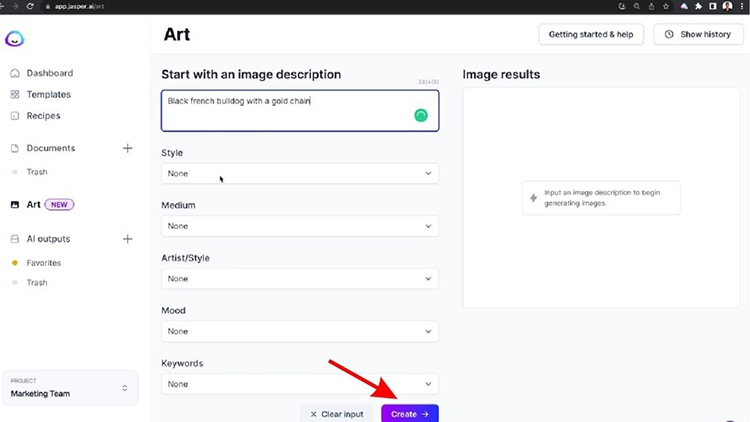The height and width of the screenshot is (422, 750).
Task: Add a new document with plus icon
Action: coord(127,148)
